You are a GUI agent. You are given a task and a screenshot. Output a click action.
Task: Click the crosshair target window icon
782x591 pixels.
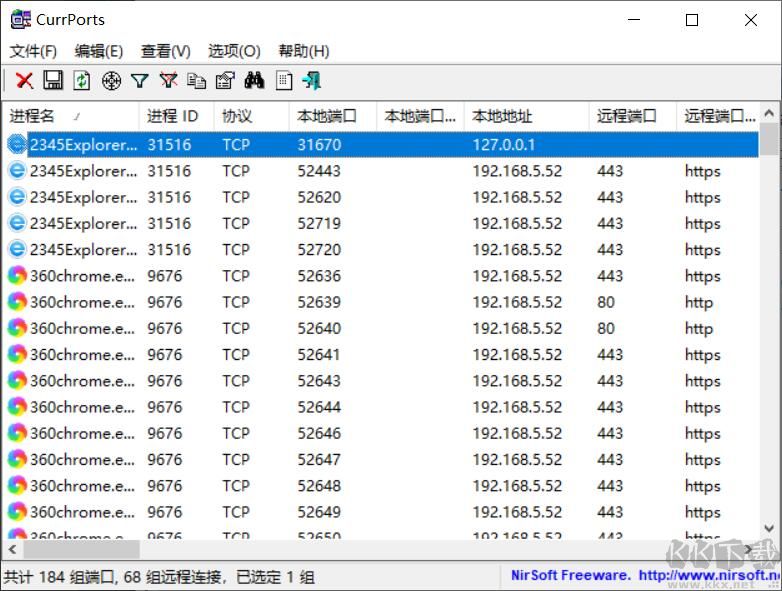click(x=111, y=81)
